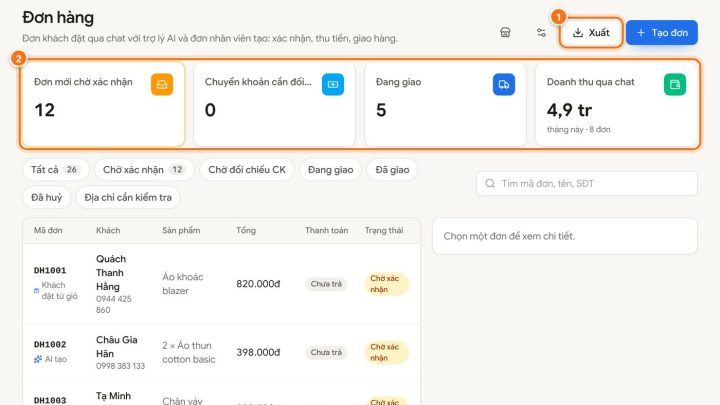The image size is (720, 405).
Task: Click customer Châu Gia Hân
Action: pyautogui.click(x=117, y=347)
